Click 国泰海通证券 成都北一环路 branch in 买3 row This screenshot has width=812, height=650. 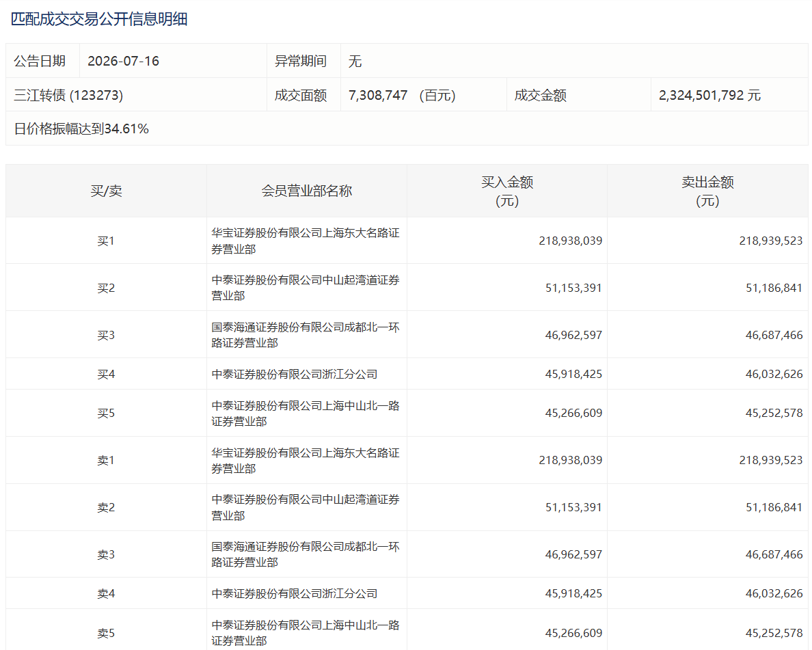pyautogui.click(x=306, y=335)
